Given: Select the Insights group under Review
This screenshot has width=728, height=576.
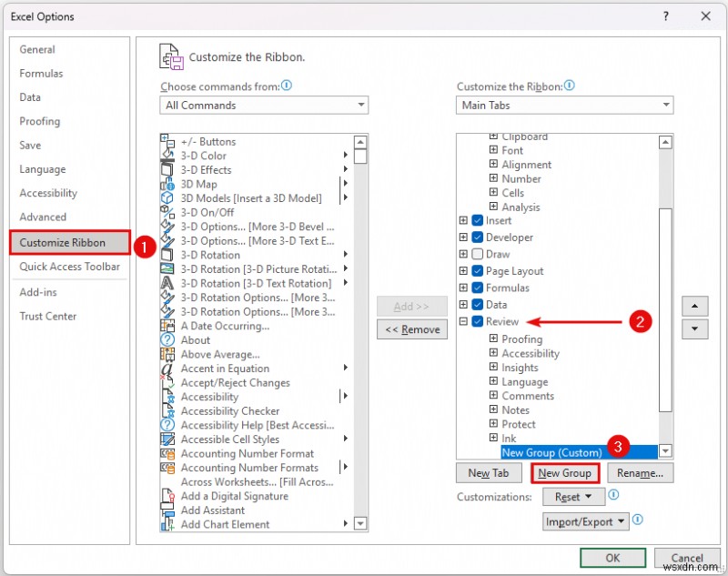Looking at the screenshot, I should click(520, 368).
